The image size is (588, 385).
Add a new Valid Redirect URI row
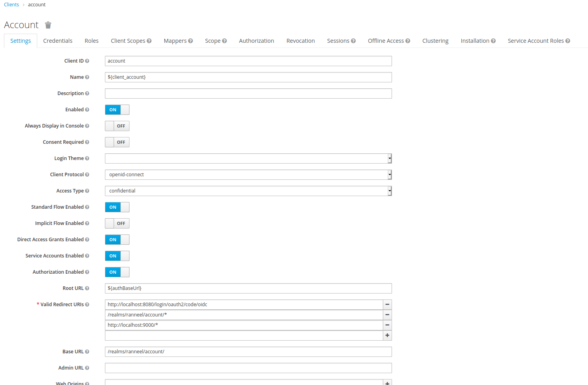pos(387,335)
